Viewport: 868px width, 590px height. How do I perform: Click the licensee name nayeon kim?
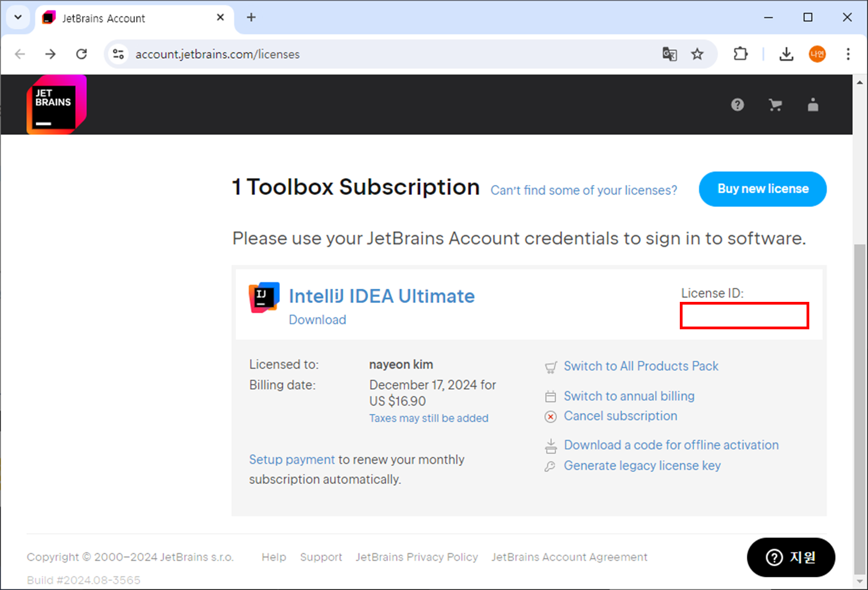pos(401,364)
